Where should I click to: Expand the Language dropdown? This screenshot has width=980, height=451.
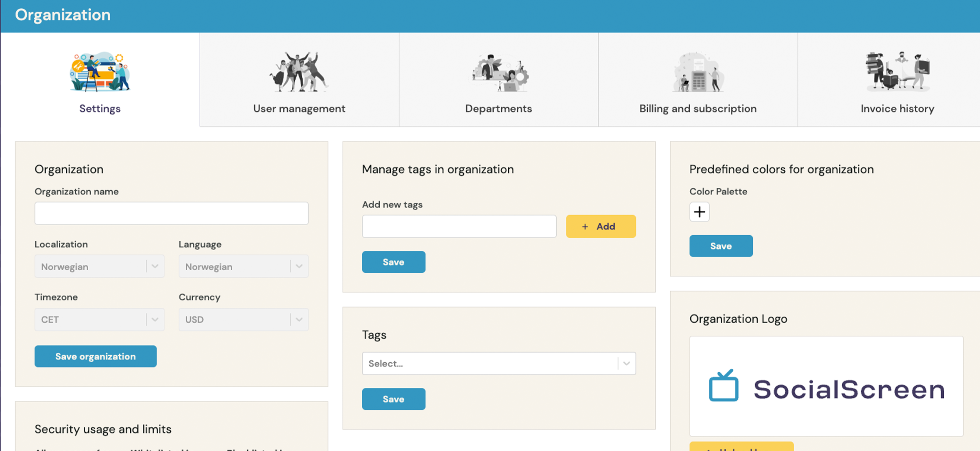coord(243,267)
